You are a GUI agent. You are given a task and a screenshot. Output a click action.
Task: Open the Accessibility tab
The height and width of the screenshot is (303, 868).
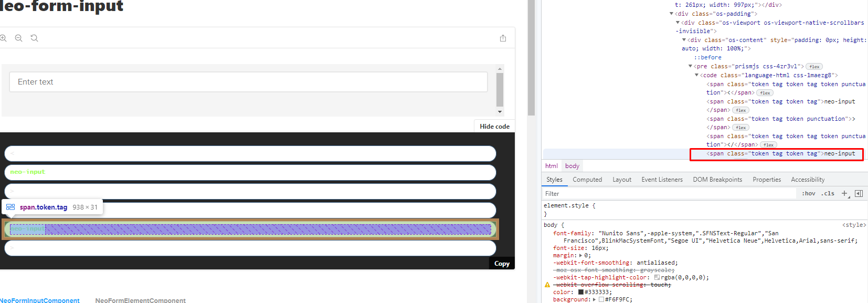(x=808, y=180)
